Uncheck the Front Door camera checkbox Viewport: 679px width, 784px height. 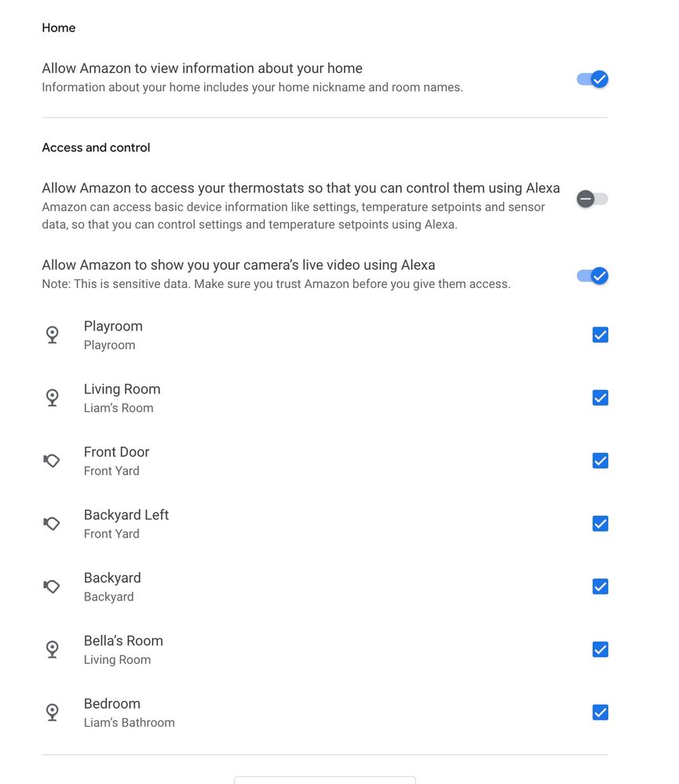coord(600,461)
